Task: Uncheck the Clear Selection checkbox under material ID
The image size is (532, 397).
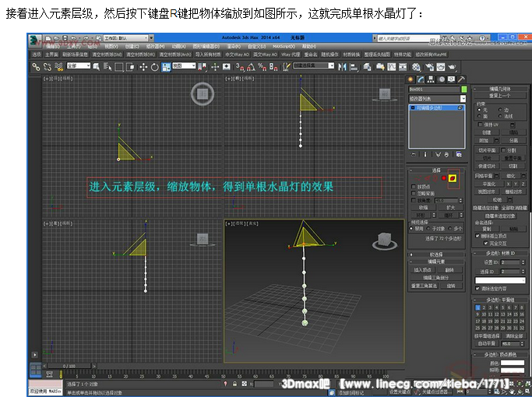Action: tap(477, 289)
